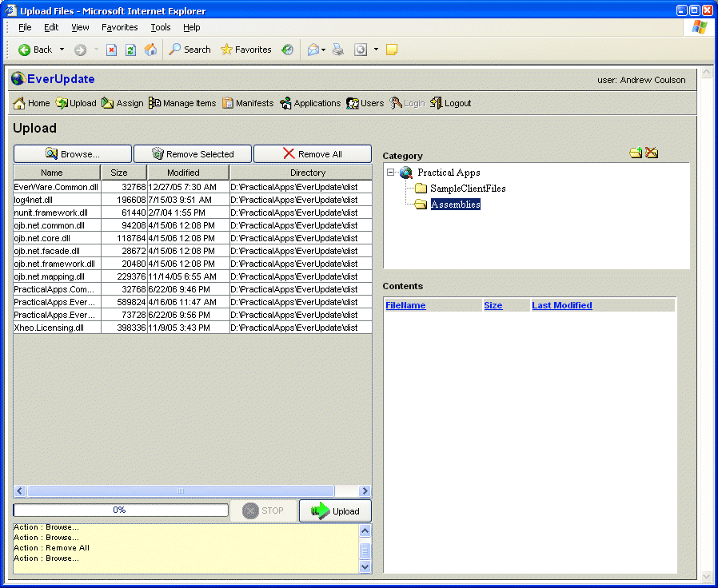Screen dimensions: 718x588
Task: Click the Name column header
Action: tap(57, 173)
